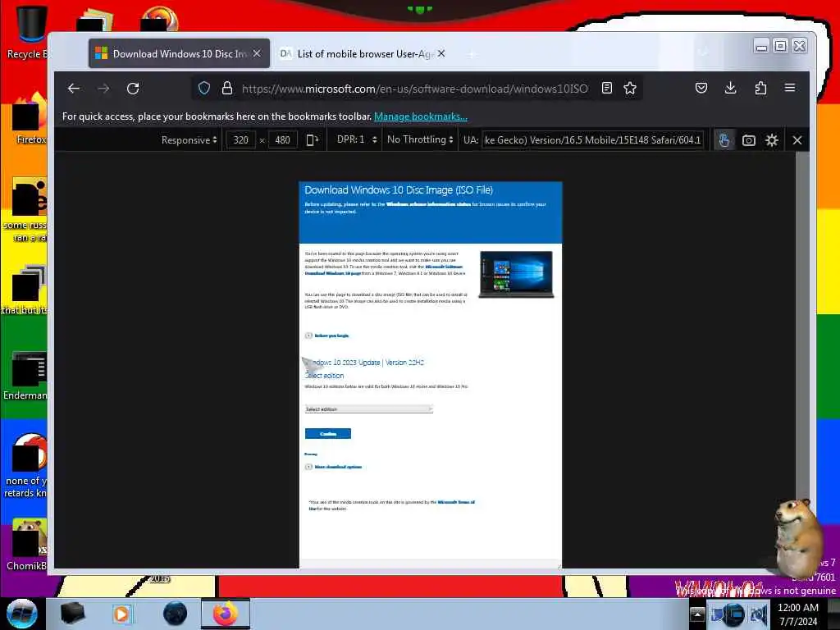Edit the viewport height field showing 480
The height and width of the screenshot is (630, 840).
pyautogui.click(x=282, y=140)
